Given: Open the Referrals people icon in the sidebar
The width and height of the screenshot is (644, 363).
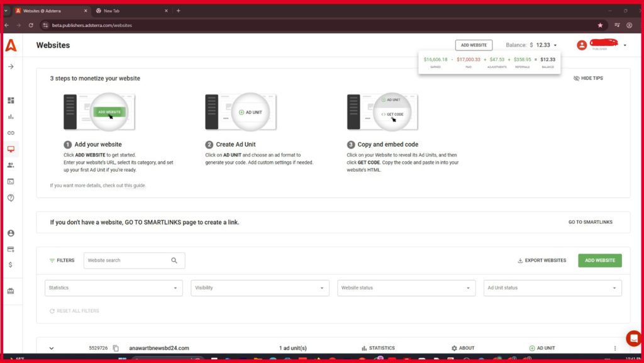Looking at the screenshot, I should pos(11,165).
